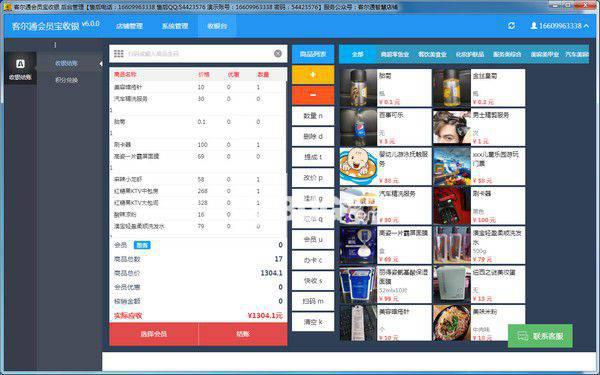
Task: Collapse the sidebar submenu using the arrow
Action: [101, 64]
